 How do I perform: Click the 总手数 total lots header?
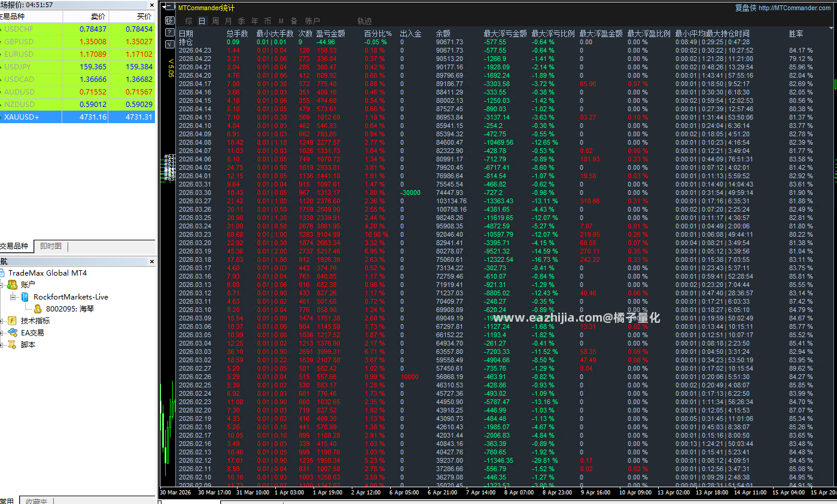238,33
